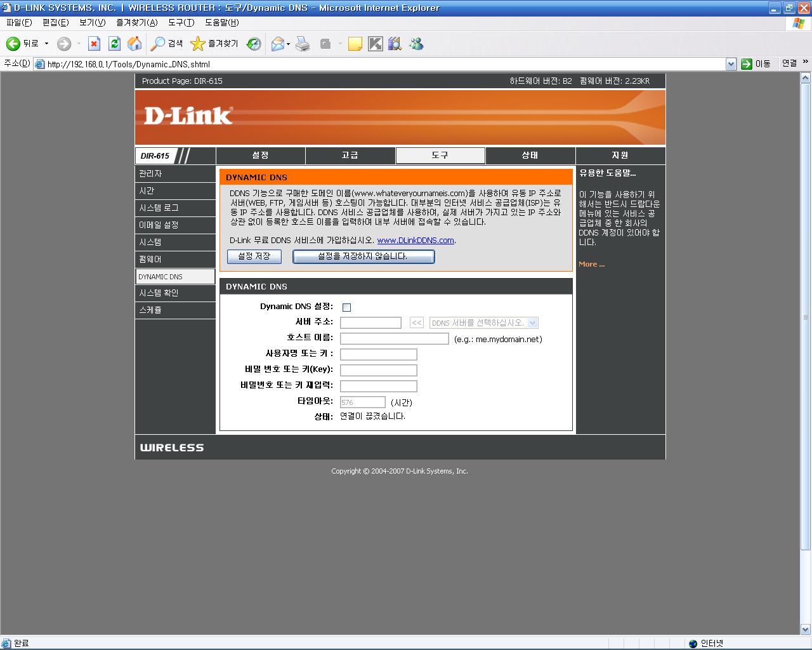Select DYNAMIC DNS sidebar item
Image resolution: width=812 pixels, height=650 pixels.
pyautogui.click(x=175, y=276)
